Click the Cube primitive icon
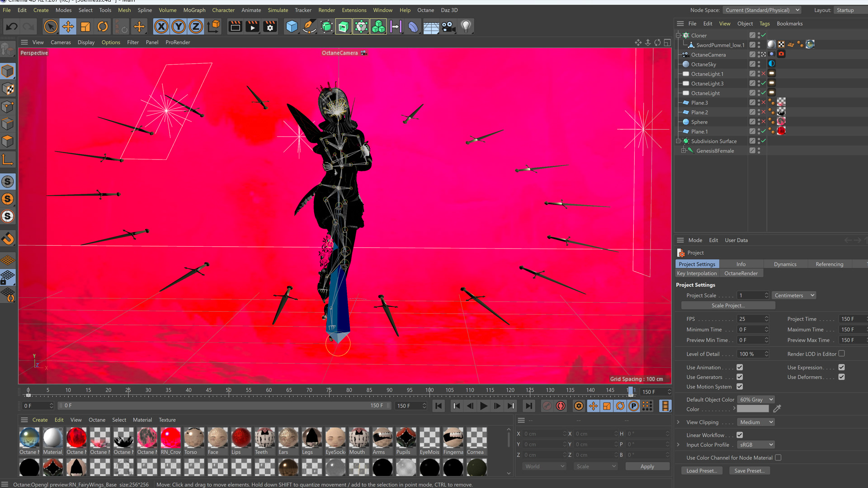The height and width of the screenshot is (488, 868). tap(292, 27)
